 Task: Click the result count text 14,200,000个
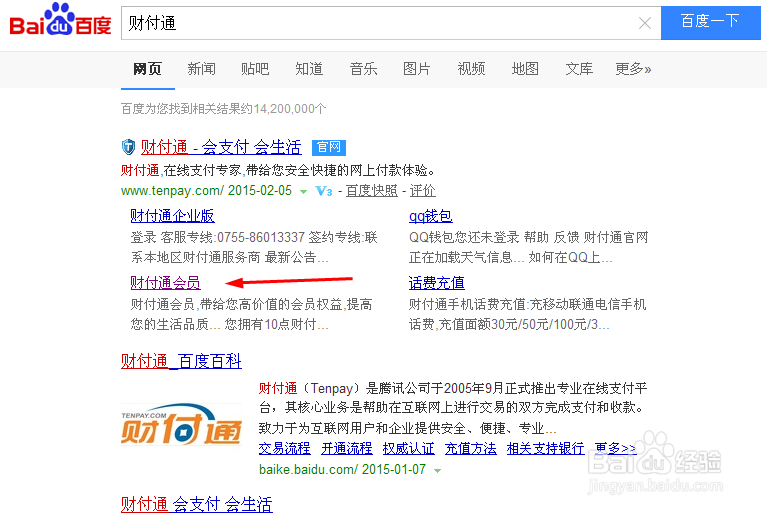tap(290, 109)
